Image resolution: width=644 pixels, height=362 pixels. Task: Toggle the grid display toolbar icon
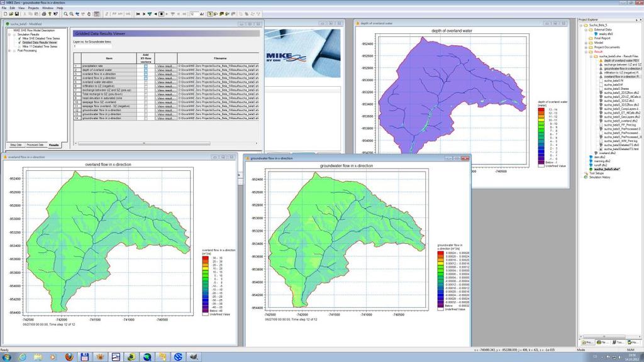pos(97,14)
